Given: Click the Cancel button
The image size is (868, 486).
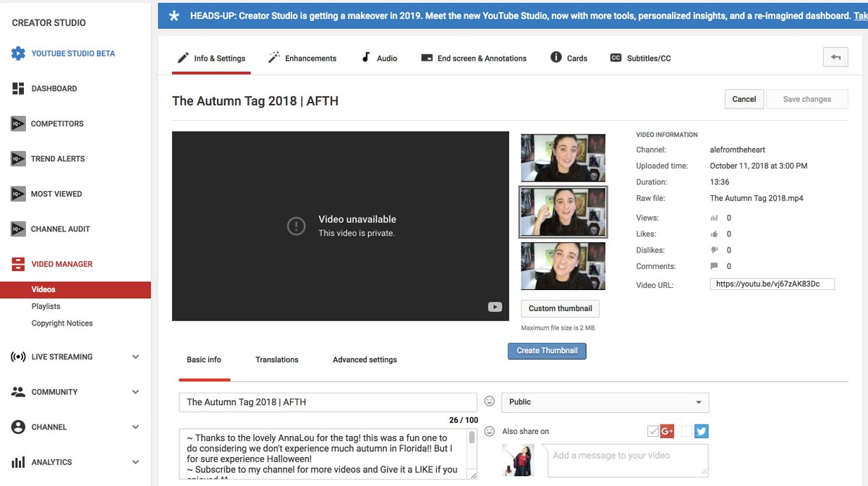Looking at the screenshot, I should pos(744,99).
